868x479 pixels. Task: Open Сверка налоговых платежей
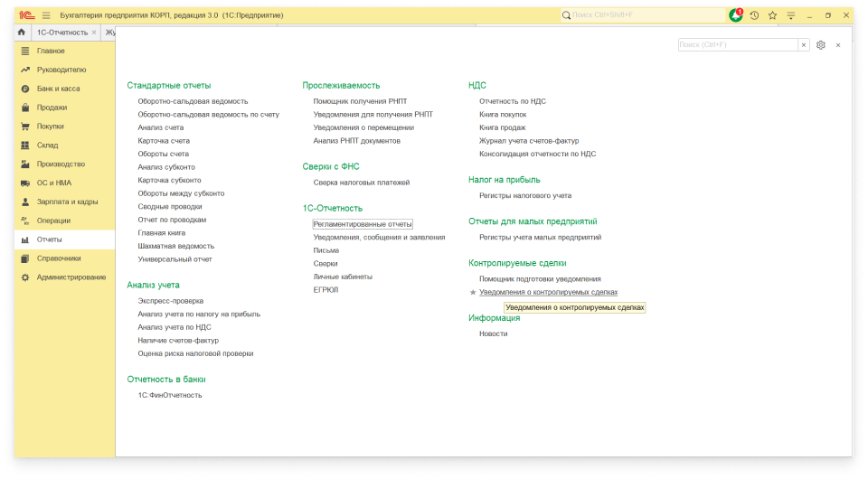(x=362, y=183)
